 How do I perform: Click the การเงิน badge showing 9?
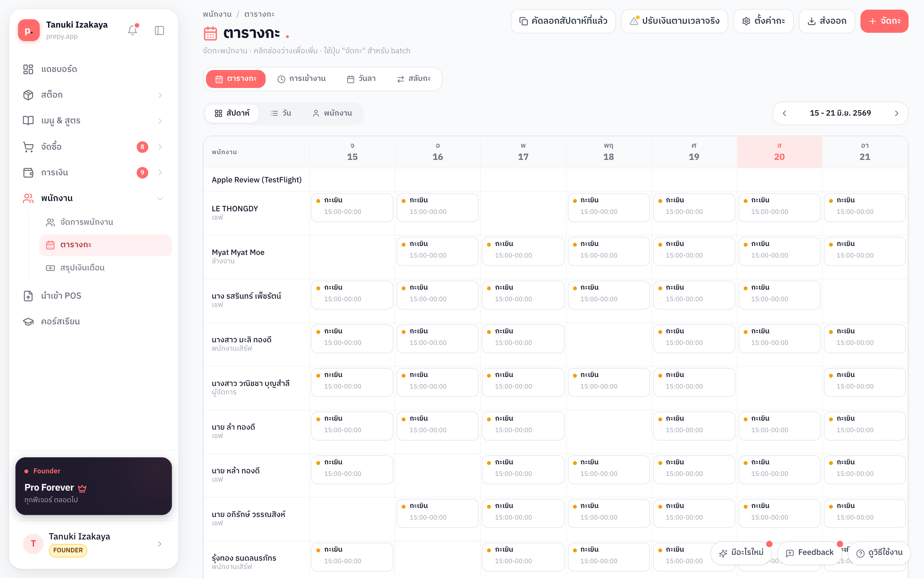point(142,172)
